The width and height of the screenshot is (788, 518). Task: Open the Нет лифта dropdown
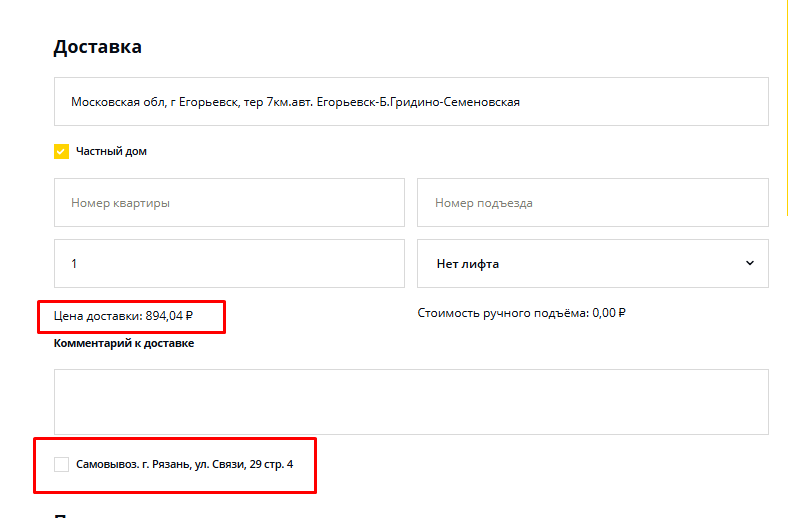point(593,263)
